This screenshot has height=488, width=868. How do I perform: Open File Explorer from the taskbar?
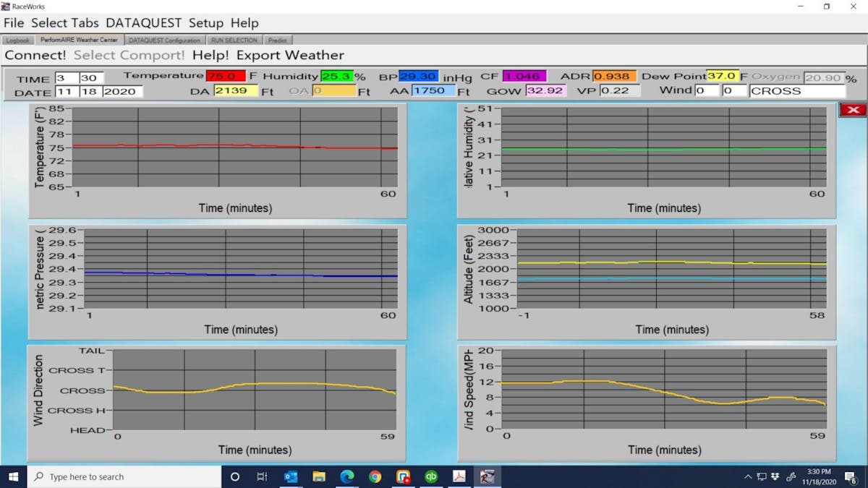pyautogui.click(x=319, y=476)
